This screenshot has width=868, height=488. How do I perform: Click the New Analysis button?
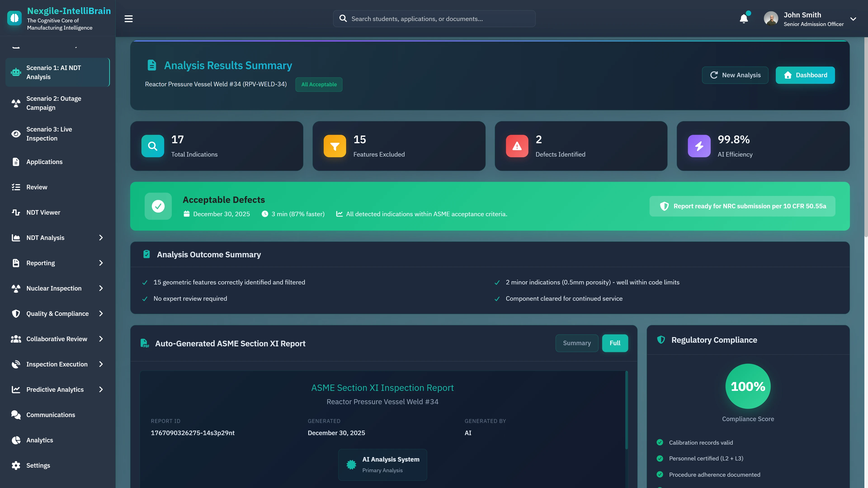[735, 75]
